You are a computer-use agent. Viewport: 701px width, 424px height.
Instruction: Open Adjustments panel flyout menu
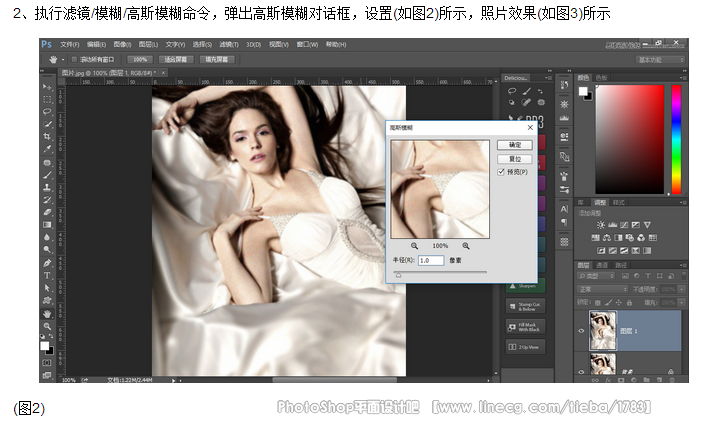[x=683, y=203]
